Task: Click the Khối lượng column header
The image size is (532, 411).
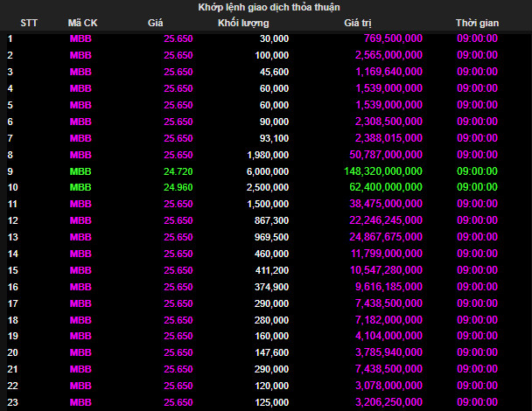Action: click(243, 23)
